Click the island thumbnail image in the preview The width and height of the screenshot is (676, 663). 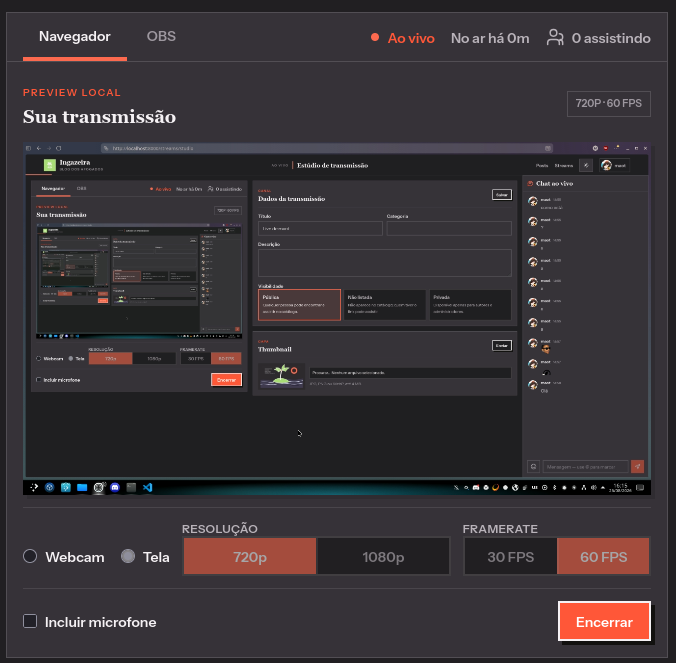click(x=281, y=376)
